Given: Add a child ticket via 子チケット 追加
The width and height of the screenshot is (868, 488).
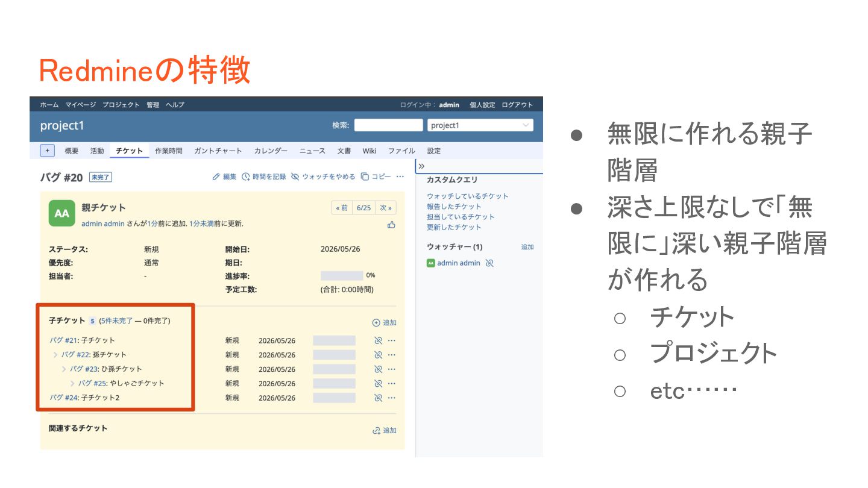Looking at the screenshot, I should tap(385, 323).
